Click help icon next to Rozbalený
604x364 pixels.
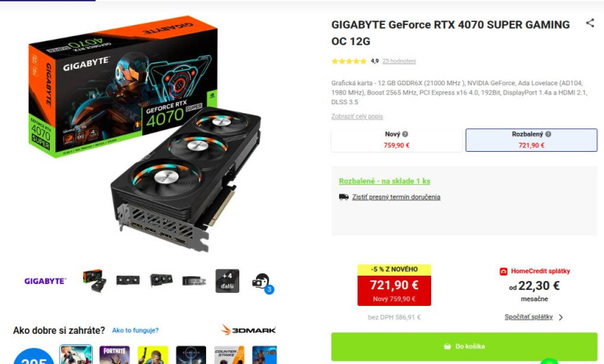tap(548, 134)
